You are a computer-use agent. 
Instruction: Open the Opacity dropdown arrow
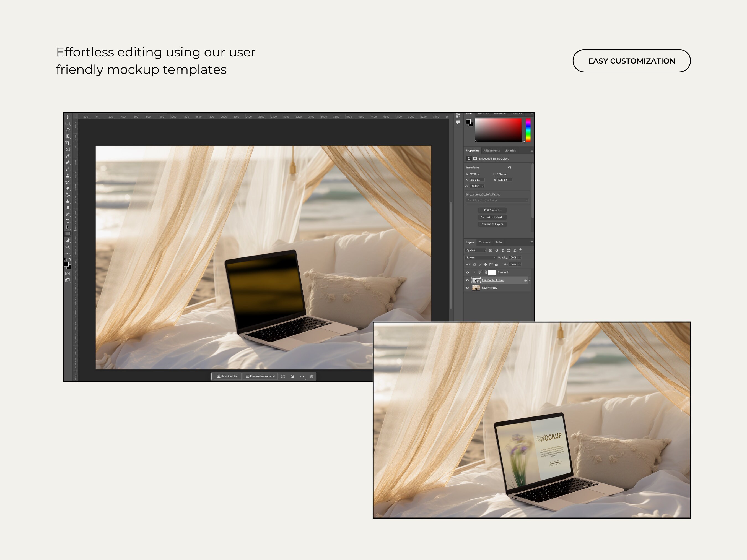(519, 257)
